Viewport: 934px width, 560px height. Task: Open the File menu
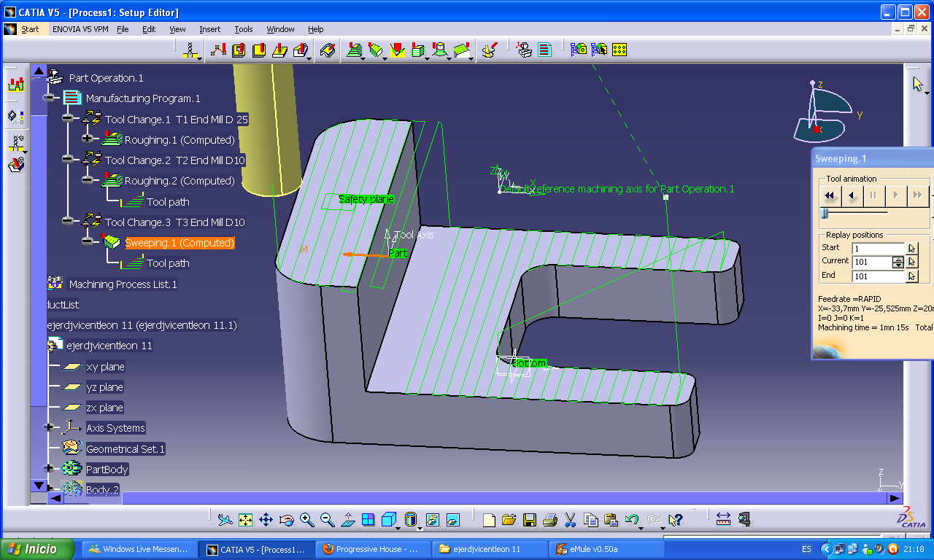[x=123, y=29]
